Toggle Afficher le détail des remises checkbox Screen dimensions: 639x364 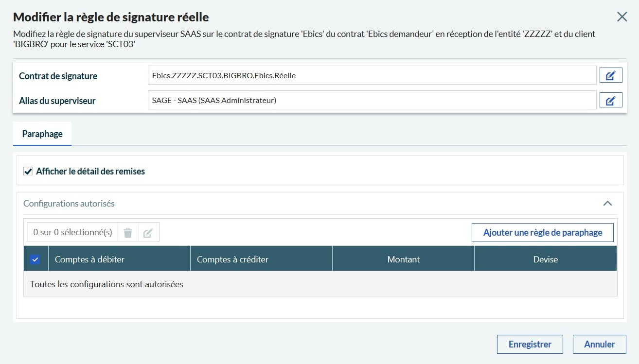pos(28,172)
